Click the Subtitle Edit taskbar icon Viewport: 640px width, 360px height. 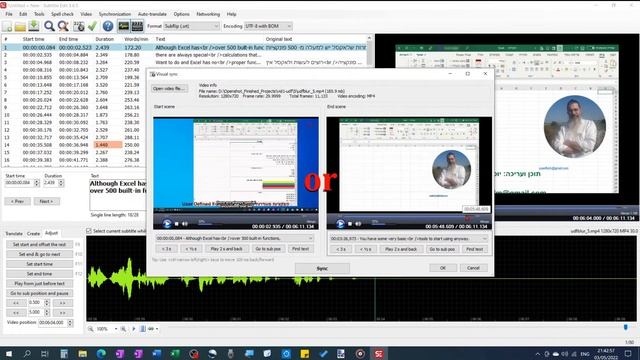[378, 353]
